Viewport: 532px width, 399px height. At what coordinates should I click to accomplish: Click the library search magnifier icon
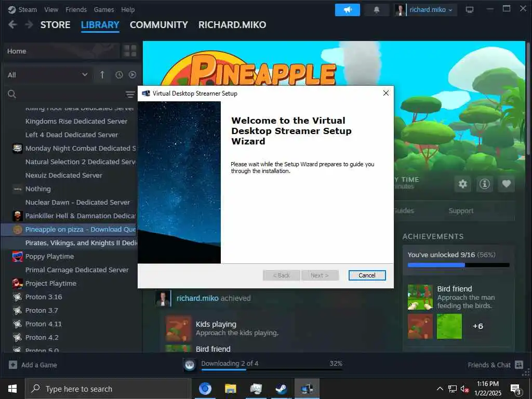pyautogui.click(x=12, y=94)
